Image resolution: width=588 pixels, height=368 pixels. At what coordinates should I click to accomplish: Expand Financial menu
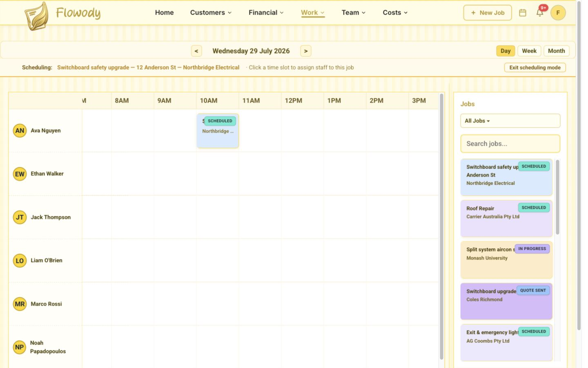coord(266,13)
